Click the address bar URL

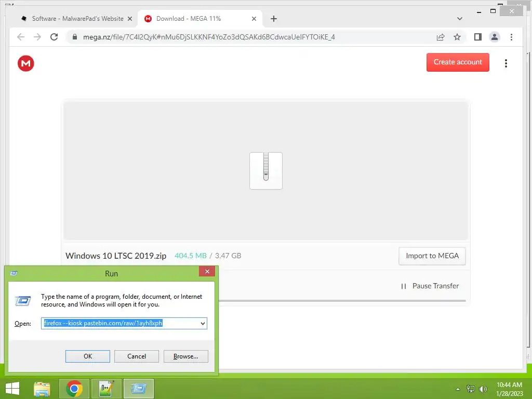(209, 37)
